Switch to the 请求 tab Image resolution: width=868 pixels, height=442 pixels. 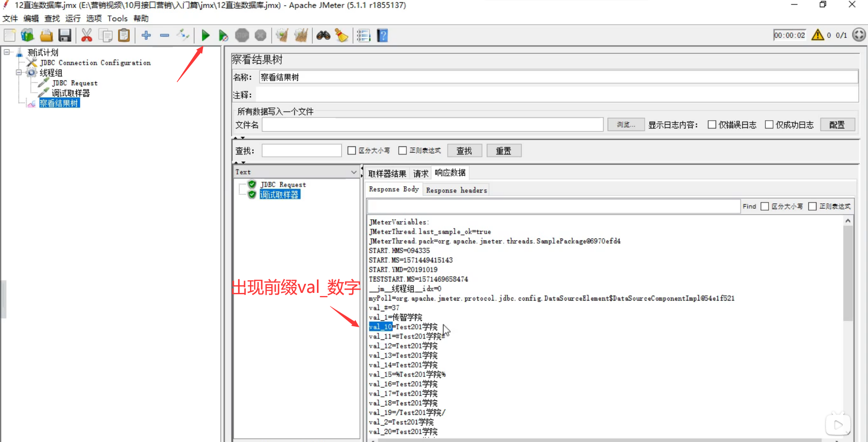(420, 174)
